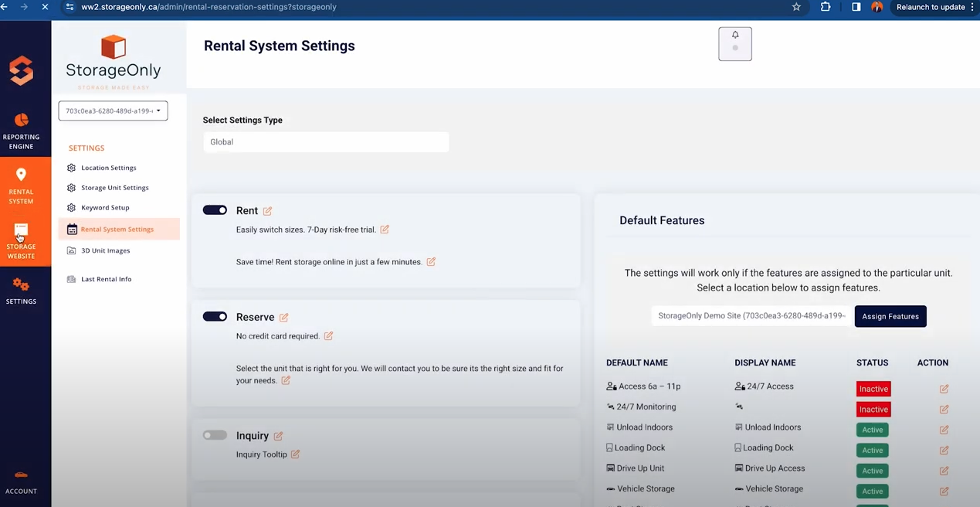Open the main Settings gears icon
This screenshot has width=980, height=507.
pyautogui.click(x=21, y=291)
